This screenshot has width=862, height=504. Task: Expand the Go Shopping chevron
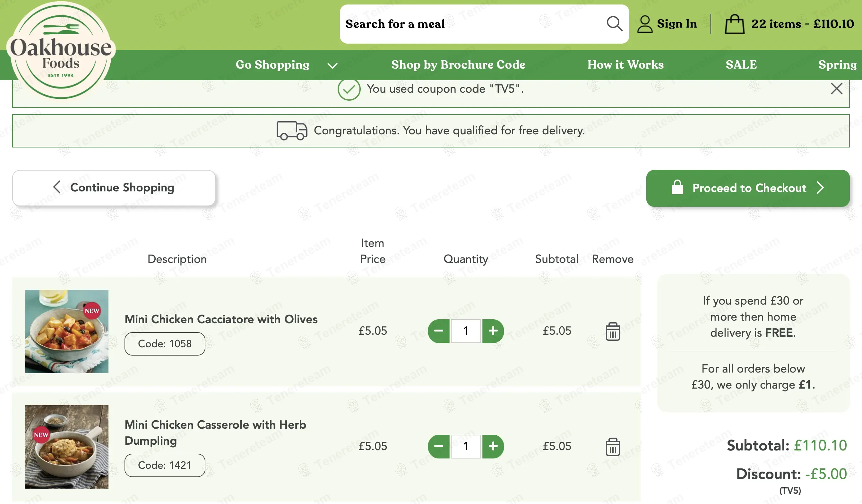[332, 65]
